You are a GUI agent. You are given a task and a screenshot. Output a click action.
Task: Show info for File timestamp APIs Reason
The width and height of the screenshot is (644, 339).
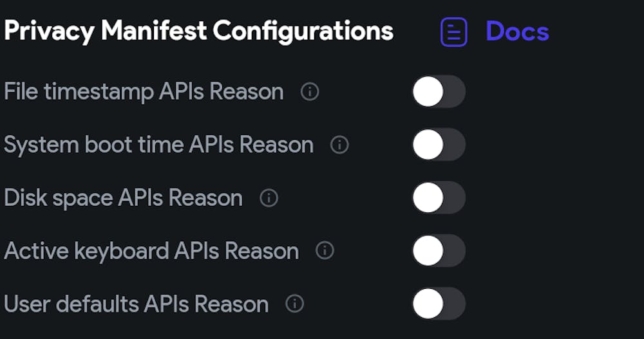click(310, 92)
